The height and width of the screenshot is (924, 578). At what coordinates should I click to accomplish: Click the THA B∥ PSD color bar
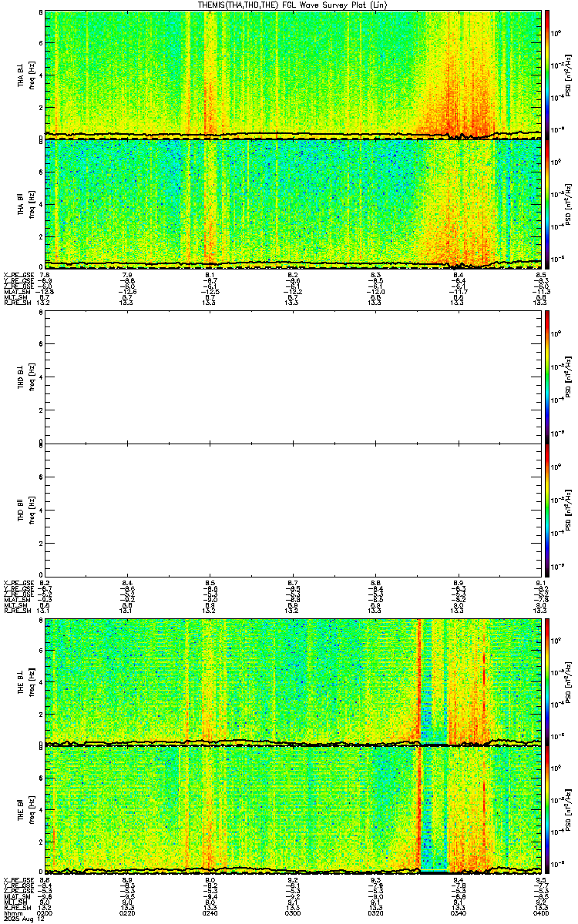(x=547, y=203)
